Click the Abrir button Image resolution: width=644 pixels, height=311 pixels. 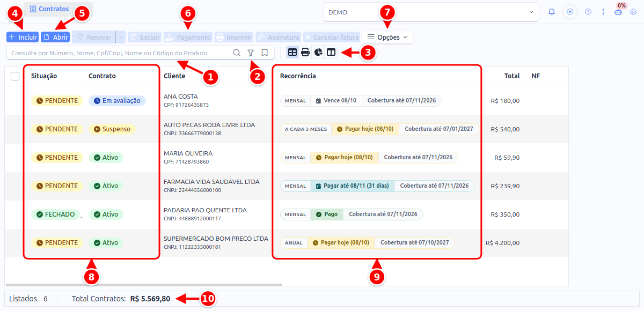55,37
